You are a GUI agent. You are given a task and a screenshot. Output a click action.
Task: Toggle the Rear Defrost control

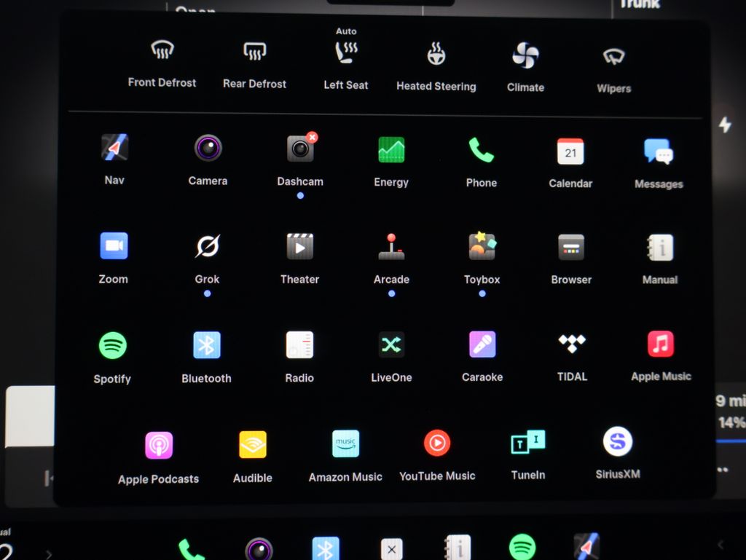[254, 51]
